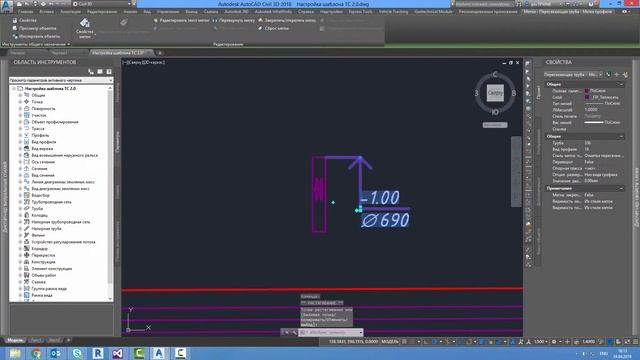
Task: Select the Вид профиля tree item
Action: tap(44, 142)
